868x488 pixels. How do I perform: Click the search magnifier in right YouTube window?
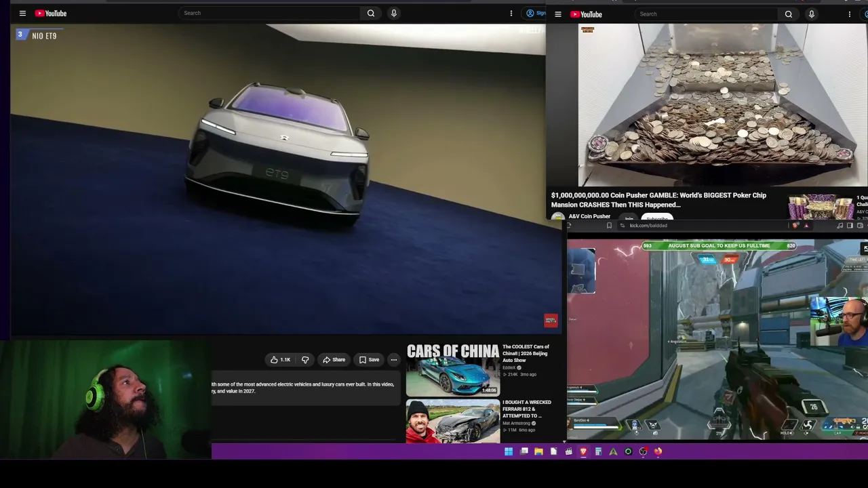tap(789, 14)
